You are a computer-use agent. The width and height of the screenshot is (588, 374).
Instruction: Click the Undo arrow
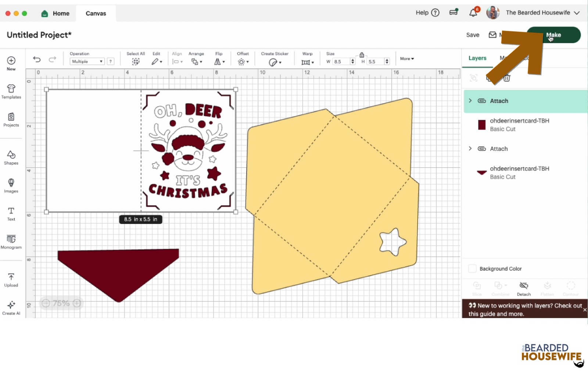tap(37, 59)
